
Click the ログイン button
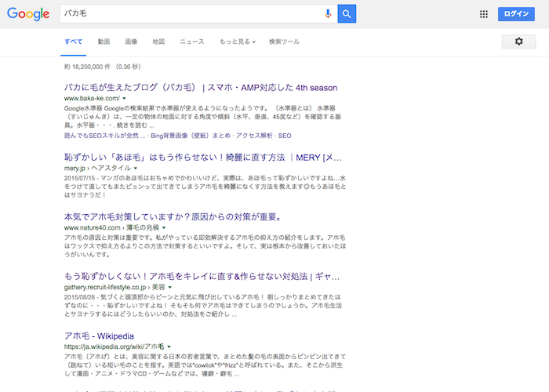(516, 14)
